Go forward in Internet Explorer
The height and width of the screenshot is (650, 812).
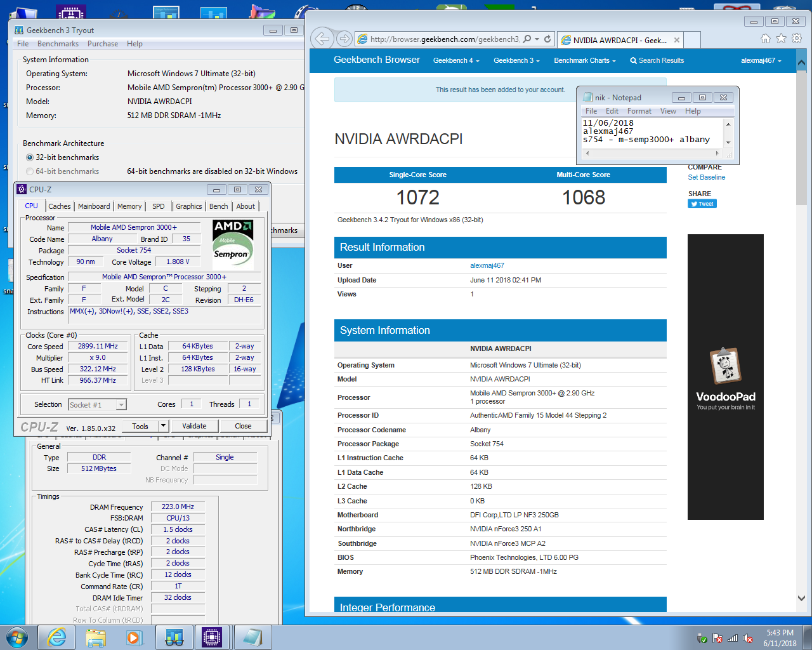pyautogui.click(x=344, y=39)
